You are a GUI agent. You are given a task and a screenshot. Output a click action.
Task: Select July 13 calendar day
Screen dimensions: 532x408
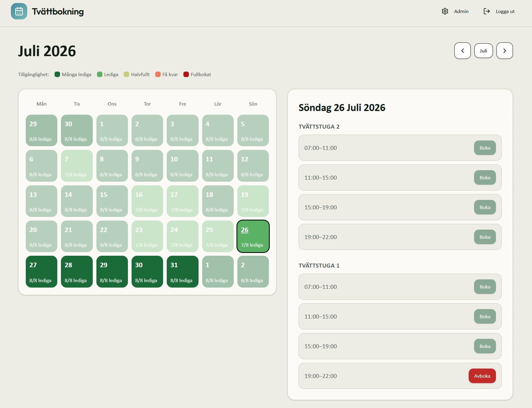42,201
